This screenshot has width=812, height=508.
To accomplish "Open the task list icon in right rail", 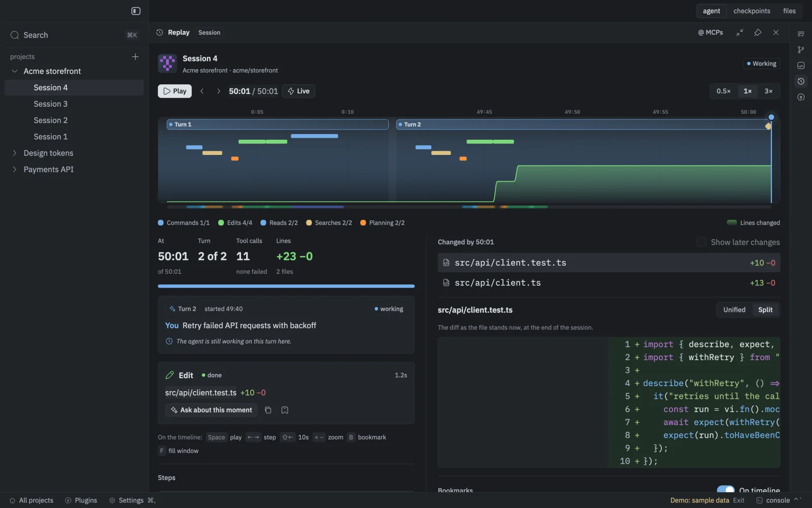I will pyautogui.click(x=801, y=34).
